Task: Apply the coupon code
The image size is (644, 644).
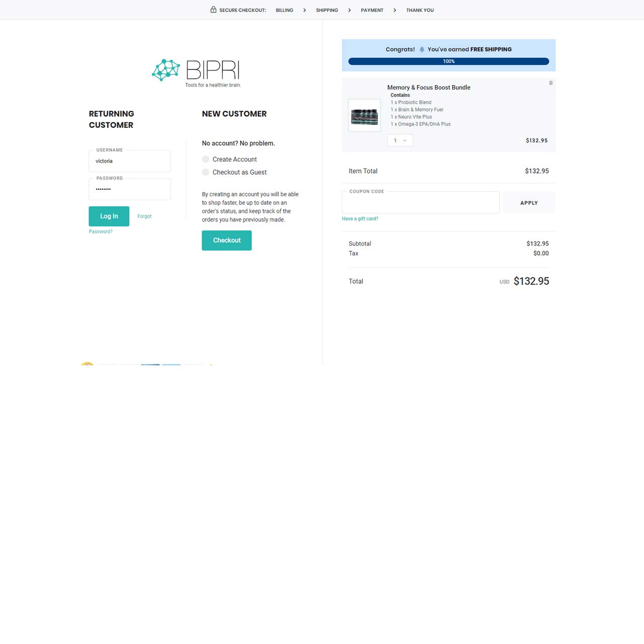Action: click(529, 203)
